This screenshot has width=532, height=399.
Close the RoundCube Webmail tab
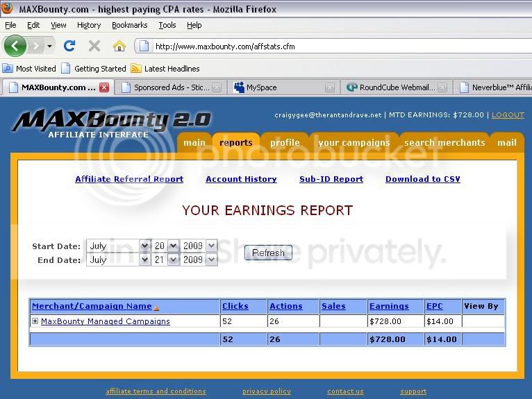(x=442, y=87)
